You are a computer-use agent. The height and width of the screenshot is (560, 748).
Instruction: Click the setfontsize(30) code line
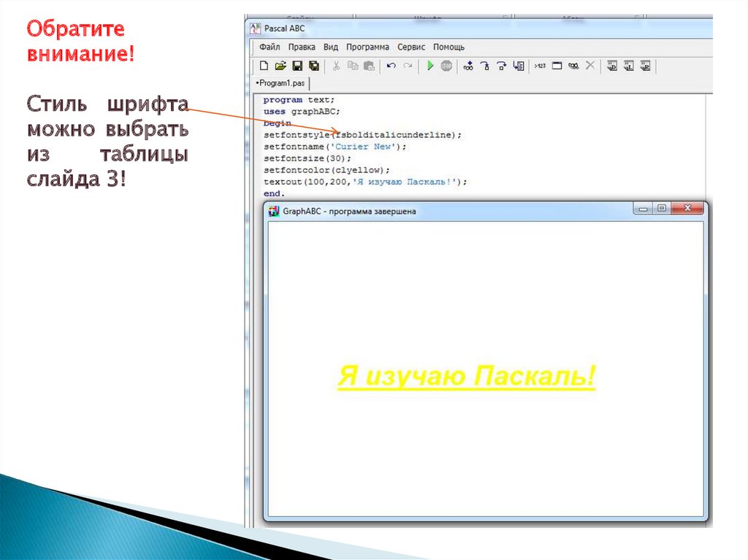(308, 158)
